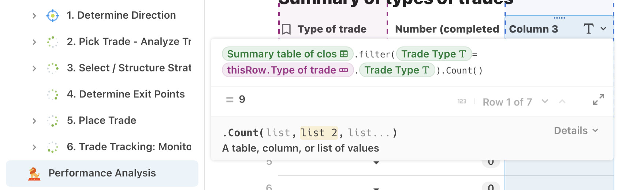Expand the Trade Tracking subpages

pos(34,147)
